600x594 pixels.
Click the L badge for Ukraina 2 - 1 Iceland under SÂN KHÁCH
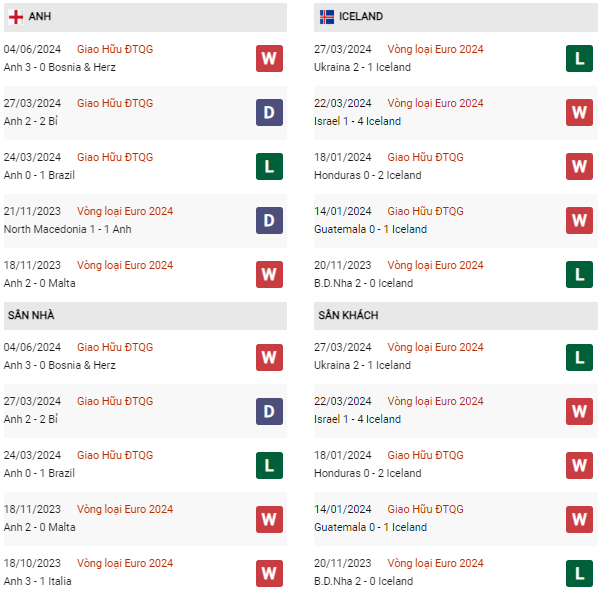(579, 356)
